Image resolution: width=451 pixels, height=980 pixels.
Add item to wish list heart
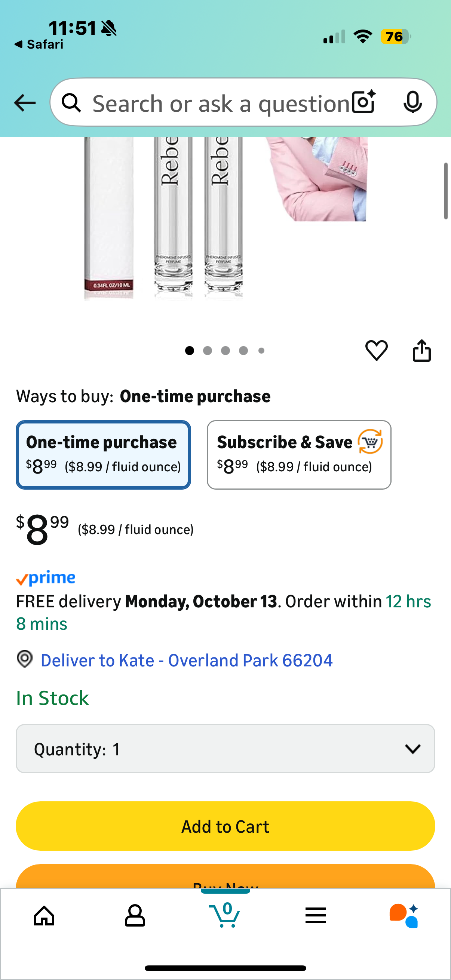pyautogui.click(x=377, y=350)
